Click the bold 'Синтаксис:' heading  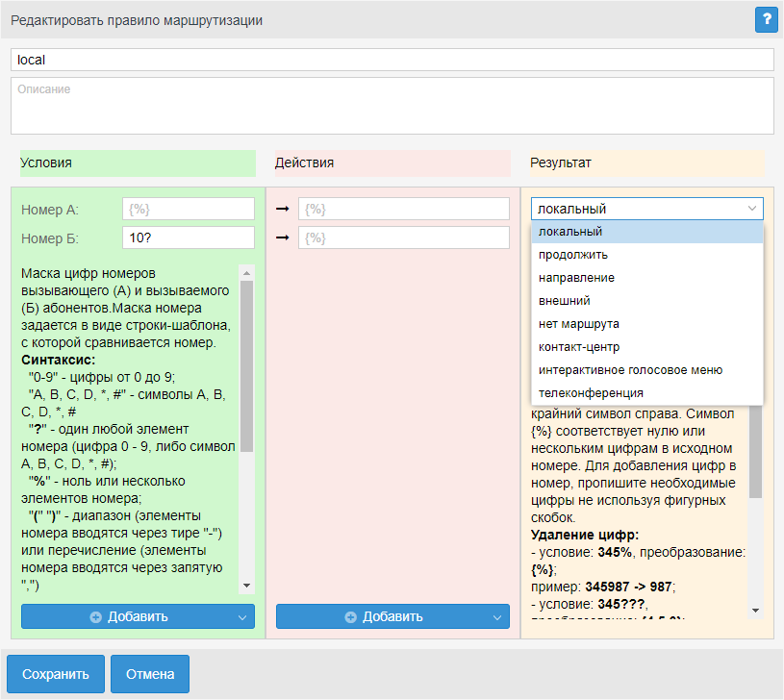[58, 360]
